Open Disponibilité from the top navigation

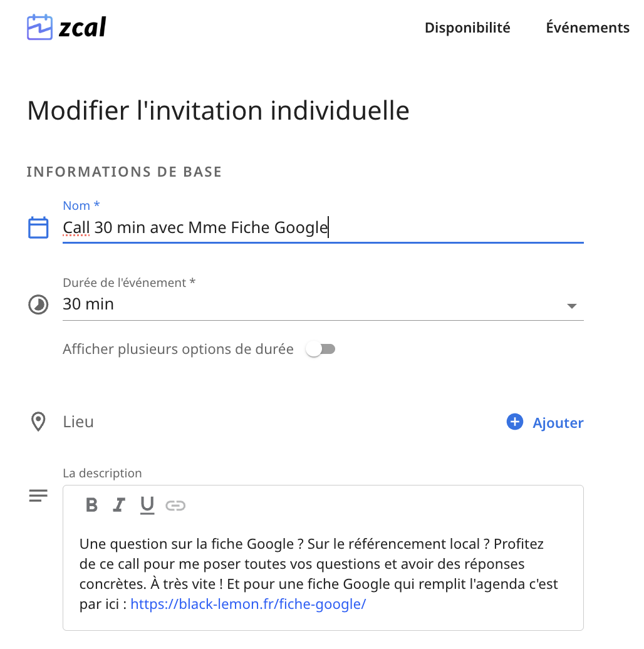click(467, 27)
